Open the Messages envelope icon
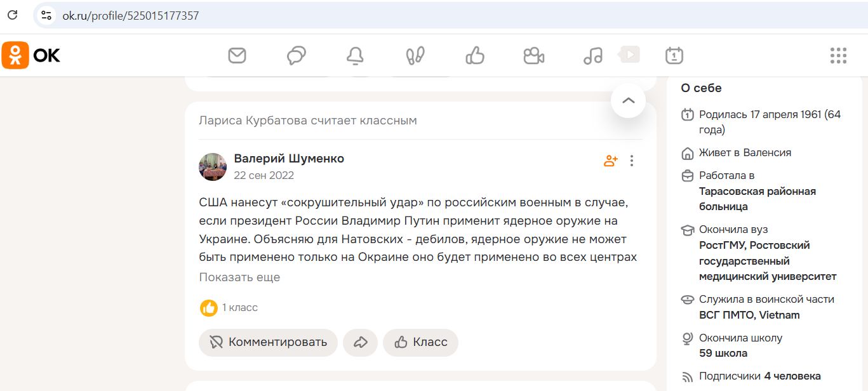868x391 pixels. tap(237, 56)
